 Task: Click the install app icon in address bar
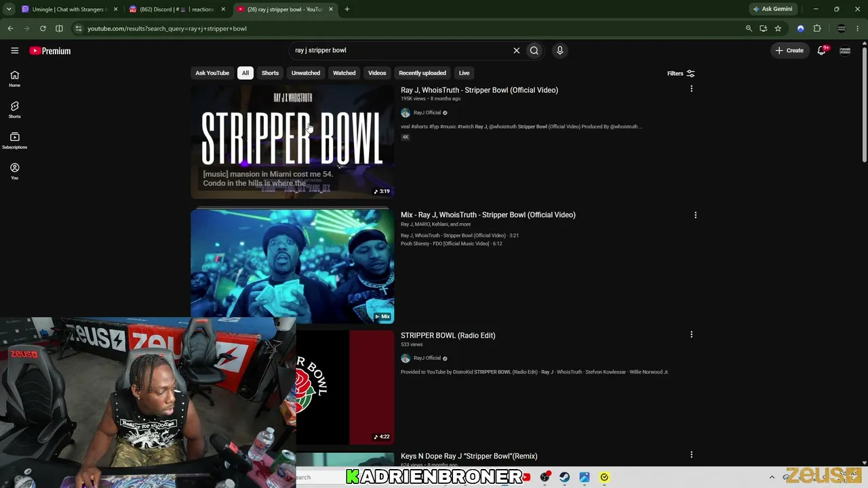coord(764,28)
